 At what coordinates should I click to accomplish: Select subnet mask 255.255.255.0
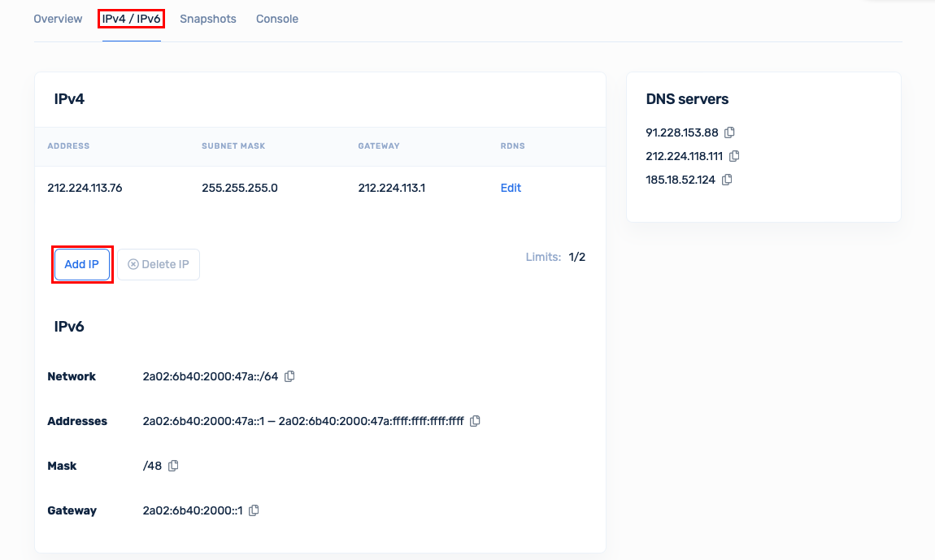click(x=240, y=188)
